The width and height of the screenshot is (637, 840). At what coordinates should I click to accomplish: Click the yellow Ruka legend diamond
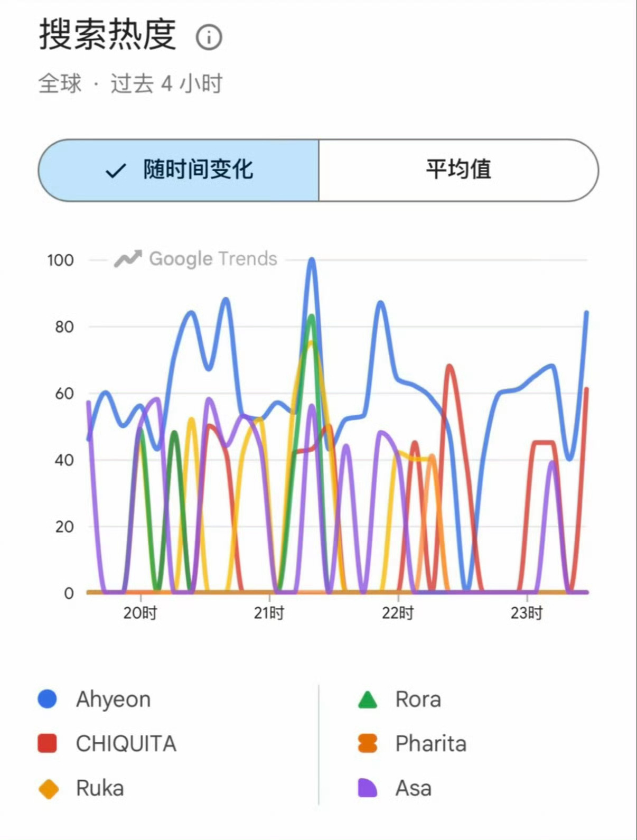(x=49, y=789)
